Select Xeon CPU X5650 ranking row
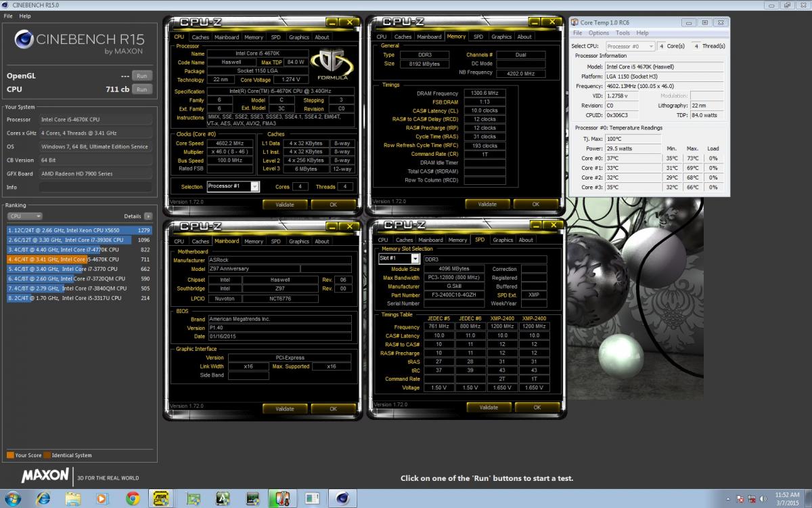This screenshot has width=812, height=508. tap(79, 230)
